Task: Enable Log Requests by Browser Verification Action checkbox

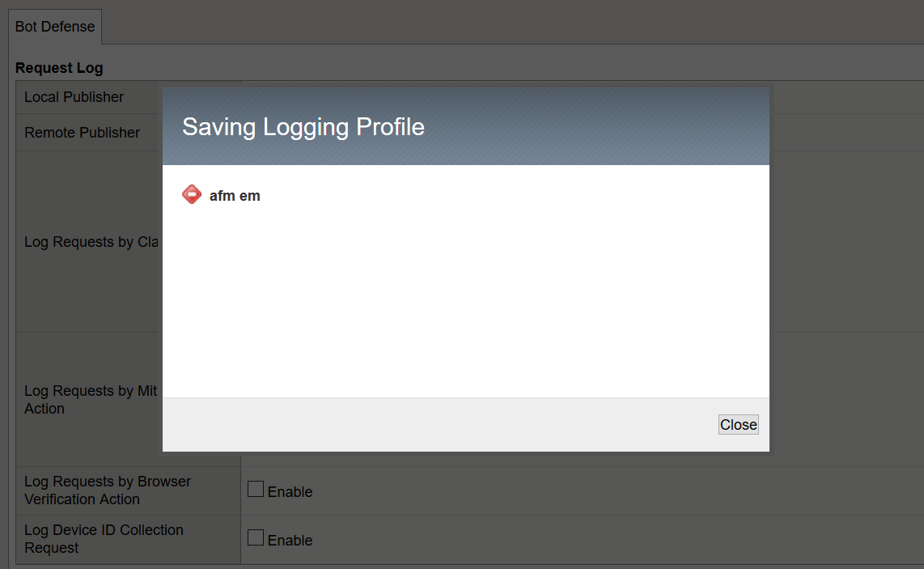Action: [256, 489]
